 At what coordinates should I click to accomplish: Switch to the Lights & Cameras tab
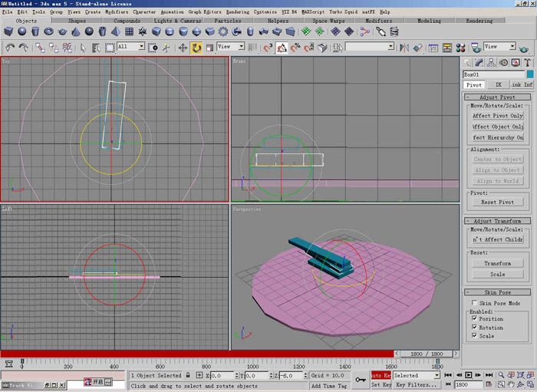pos(177,21)
